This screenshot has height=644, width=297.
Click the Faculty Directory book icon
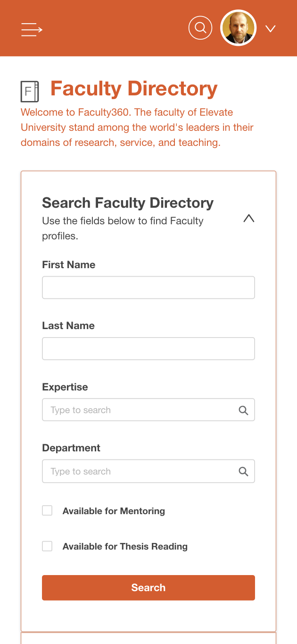click(30, 92)
